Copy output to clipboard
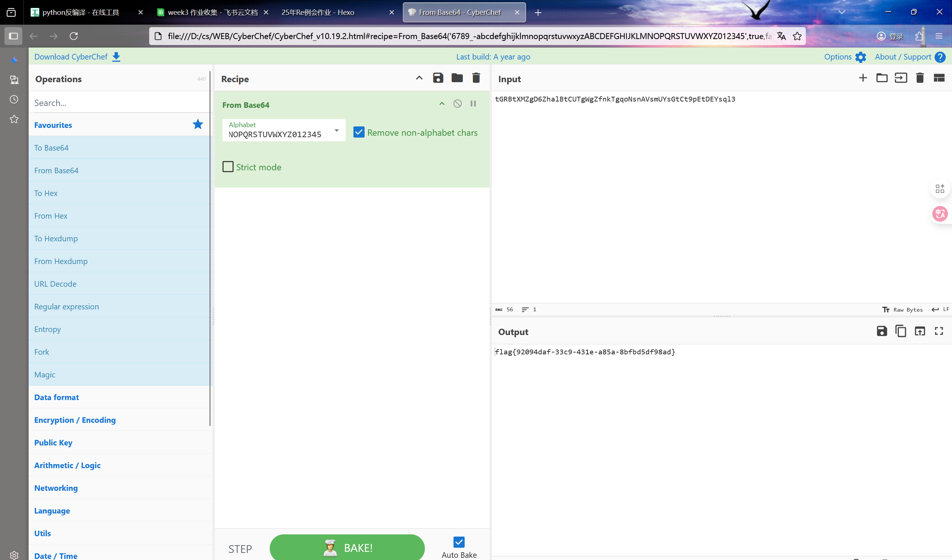Screen dimensions: 952x560 901,331
